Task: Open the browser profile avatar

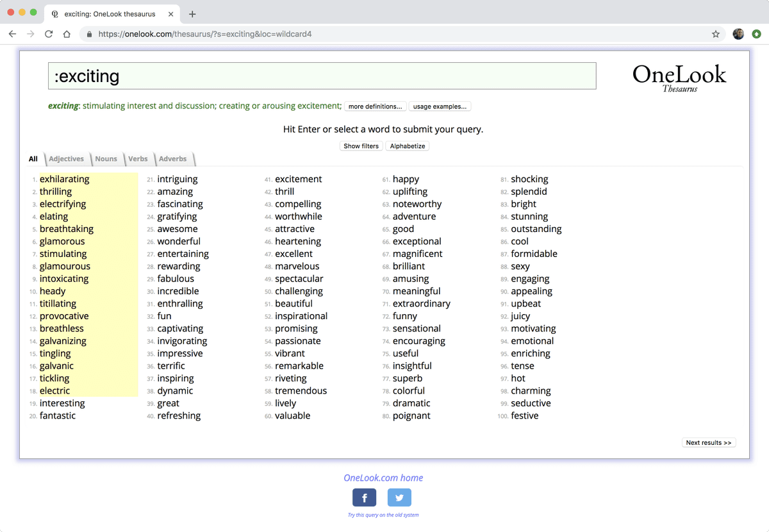Action: 738,34
